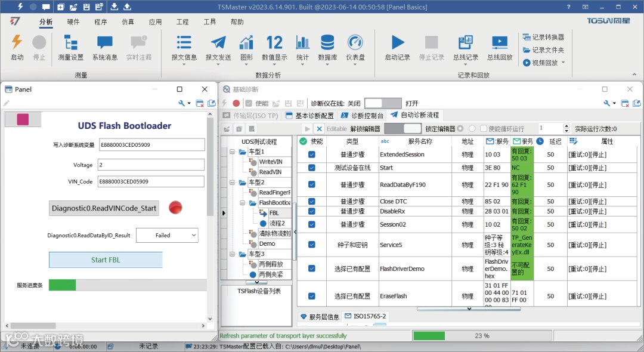This screenshot has width=644, height=352.
Task: Uncheck the DisableRx step checkbox
Action: point(312,211)
